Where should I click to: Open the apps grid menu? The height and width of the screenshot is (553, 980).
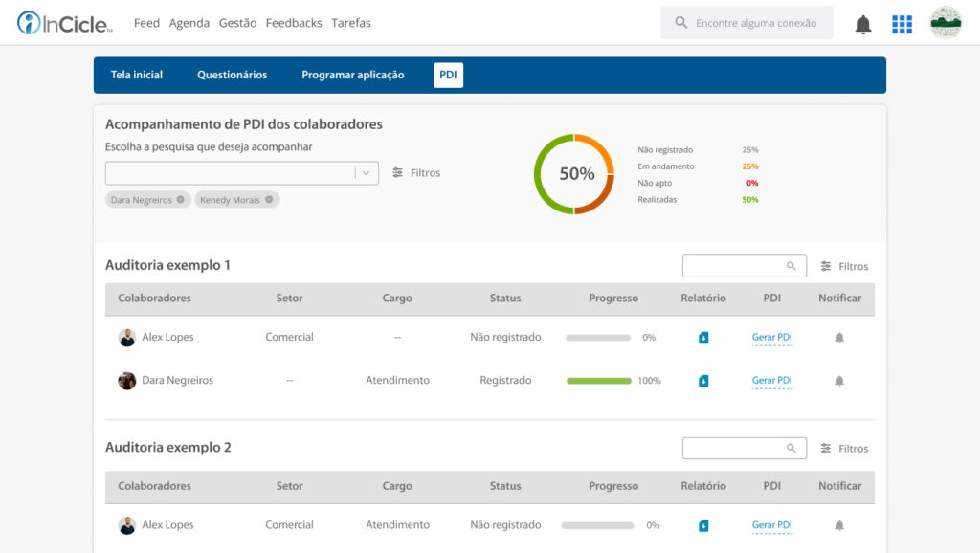(902, 24)
